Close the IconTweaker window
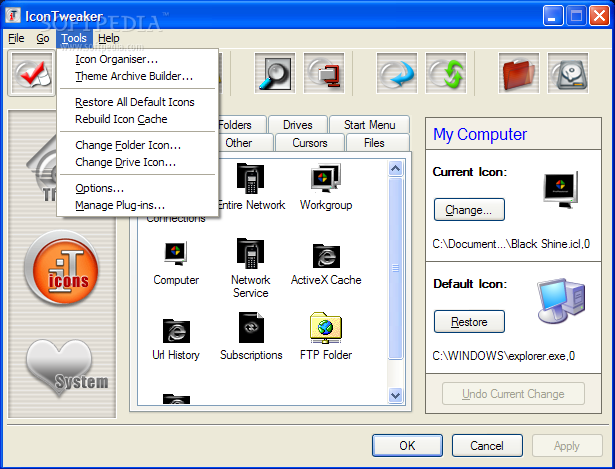The image size is (615, 469). pyautogui.click(x=599, y=16)
